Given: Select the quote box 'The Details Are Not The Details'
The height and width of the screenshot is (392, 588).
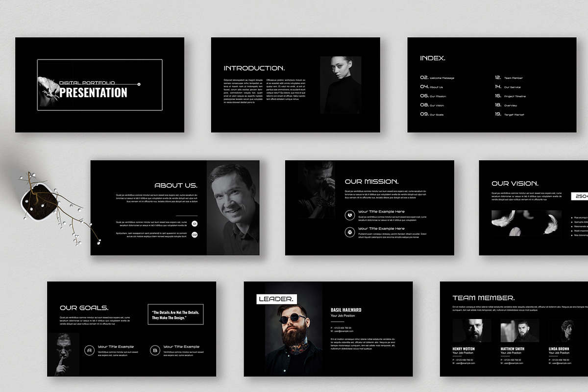Looking at the screenshot, I should point(176,315).
